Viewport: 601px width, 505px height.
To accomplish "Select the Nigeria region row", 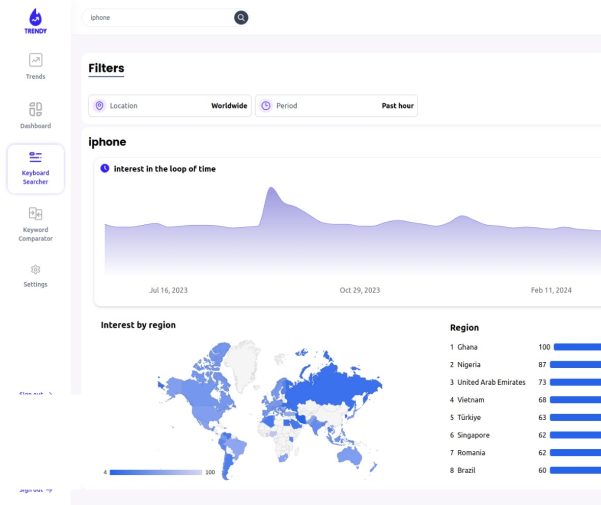I will (525, 365).
